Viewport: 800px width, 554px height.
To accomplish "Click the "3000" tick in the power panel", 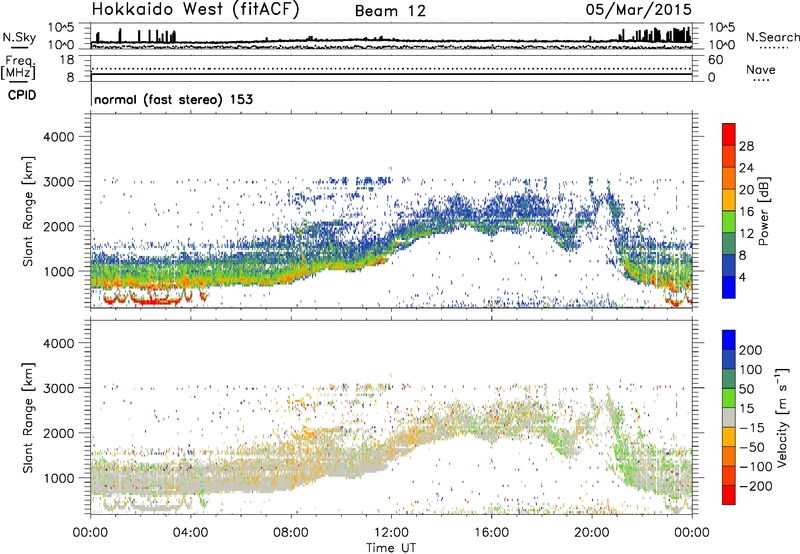I will point(59,182).
